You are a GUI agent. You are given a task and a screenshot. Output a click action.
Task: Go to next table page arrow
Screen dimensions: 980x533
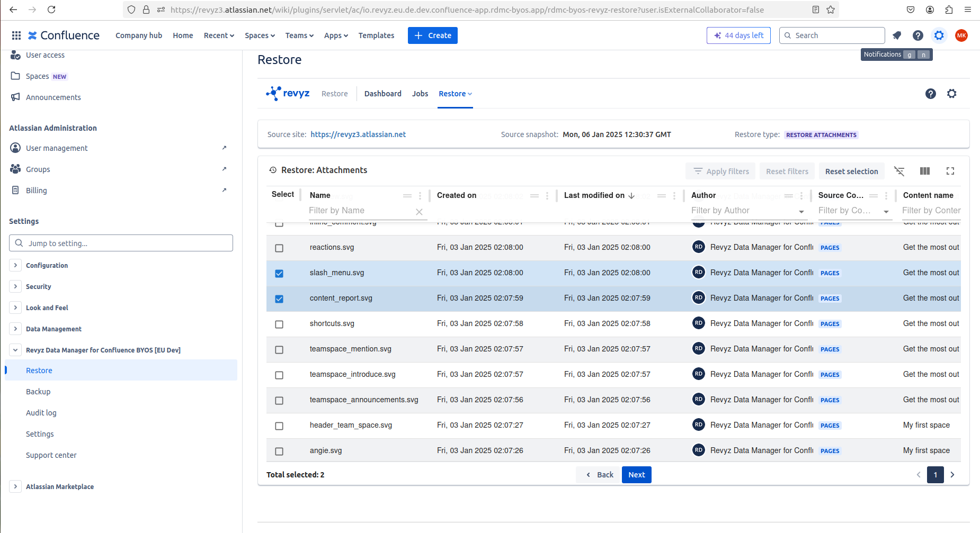[x=952, y=475]
